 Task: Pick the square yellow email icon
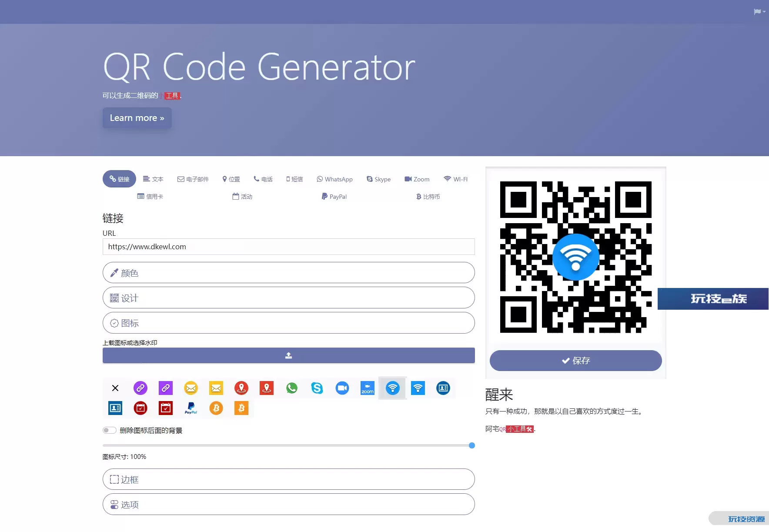(x=216, y=388)
